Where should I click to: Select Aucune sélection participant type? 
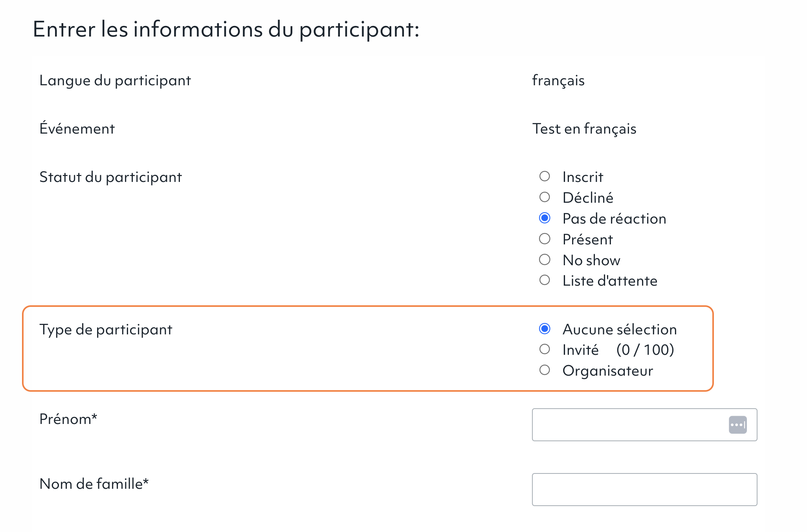point(545,328)
